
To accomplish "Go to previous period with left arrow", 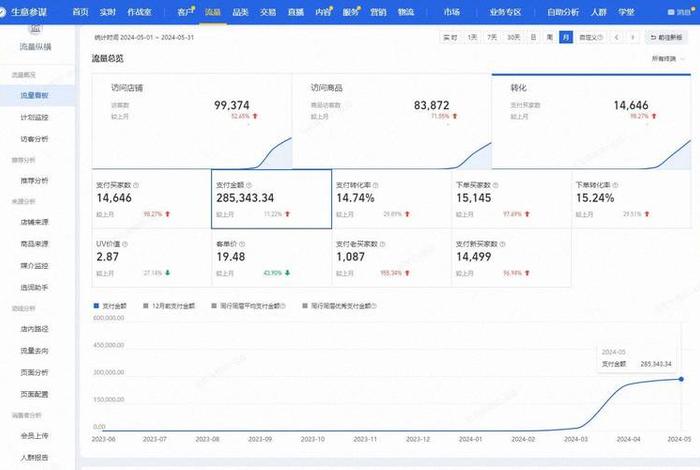I will click(616, 37).
